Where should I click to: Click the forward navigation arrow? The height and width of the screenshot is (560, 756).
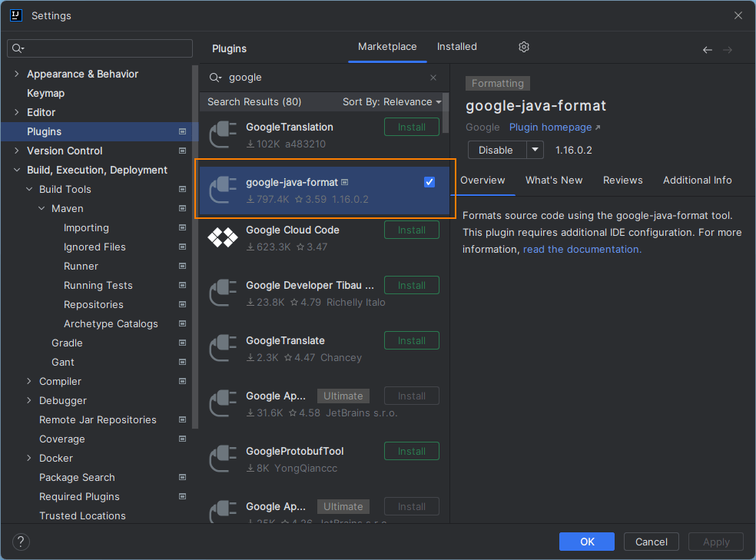click(x=727, y=49)
